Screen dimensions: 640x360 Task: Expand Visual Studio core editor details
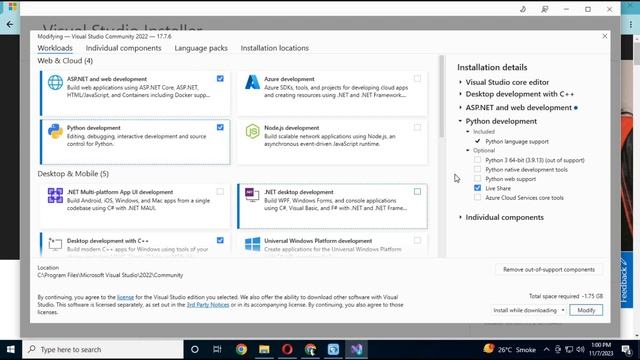[460, 82]
